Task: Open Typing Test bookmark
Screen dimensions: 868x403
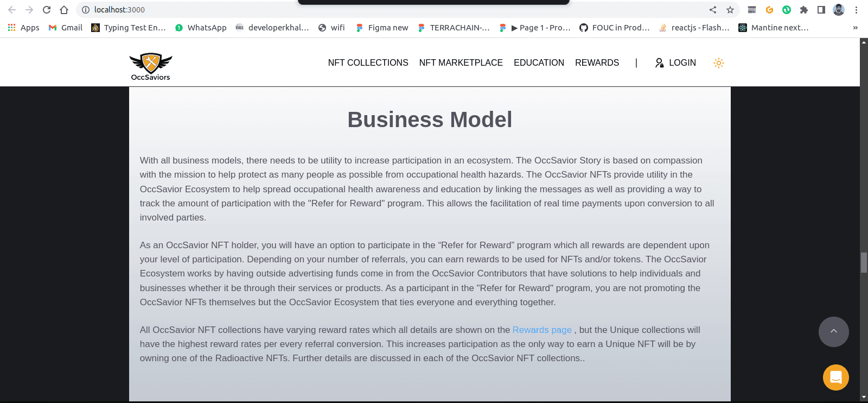Action: (x=129, y=28)
